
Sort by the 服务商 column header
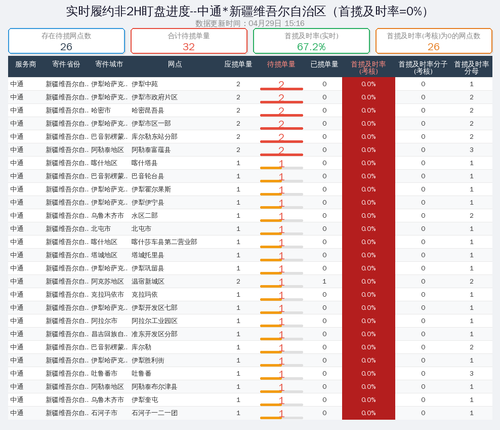[x=25, y=64]
